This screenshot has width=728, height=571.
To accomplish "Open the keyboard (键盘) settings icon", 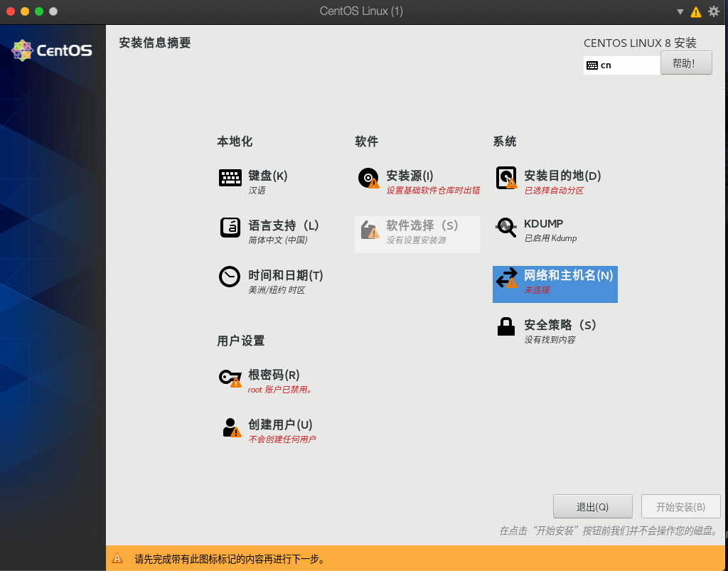I will pyautogui.click(x=230, y=178).
